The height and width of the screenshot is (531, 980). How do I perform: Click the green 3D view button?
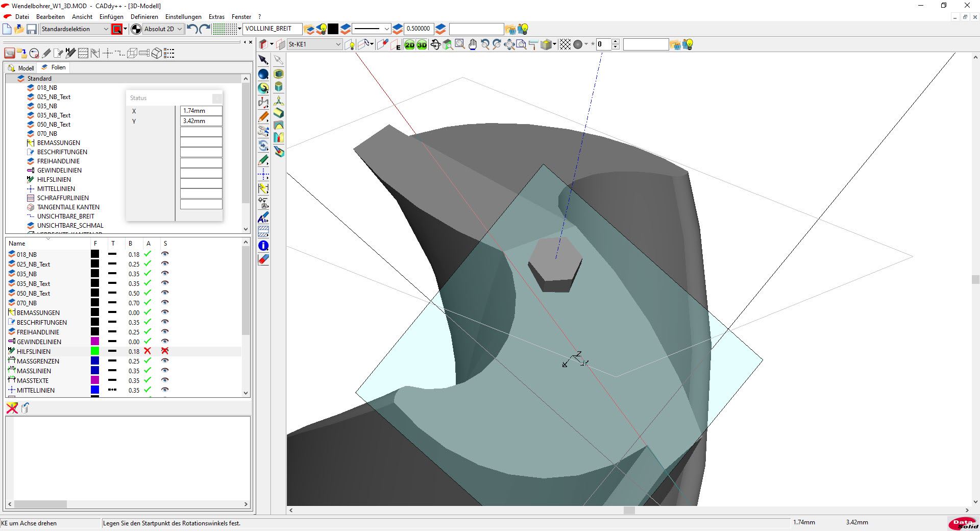point(422,45)
